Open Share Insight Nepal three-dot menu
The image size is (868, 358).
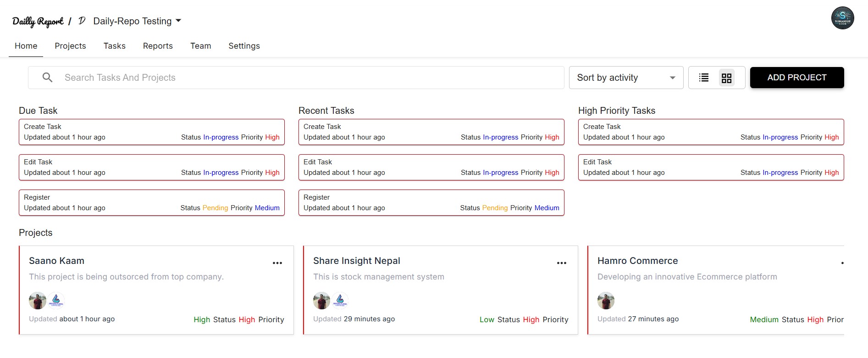pyautogui.click(x=562, y=263)
